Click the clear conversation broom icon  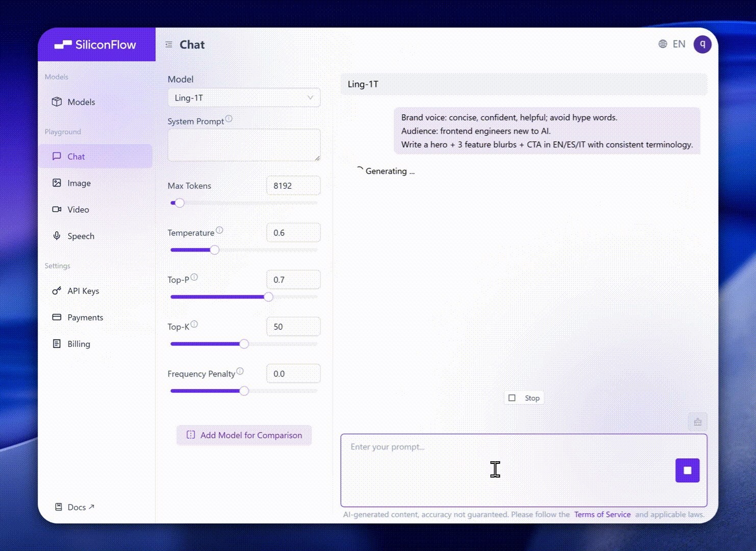click(698, 422)
